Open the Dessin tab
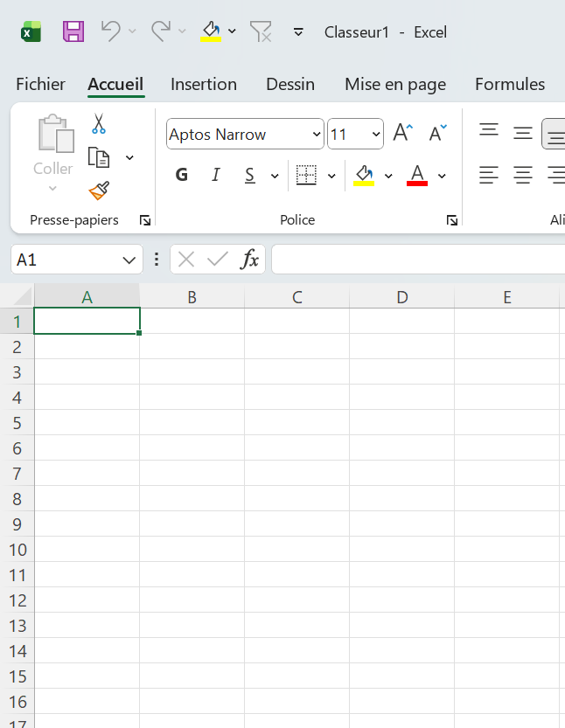 coord(290,84)
